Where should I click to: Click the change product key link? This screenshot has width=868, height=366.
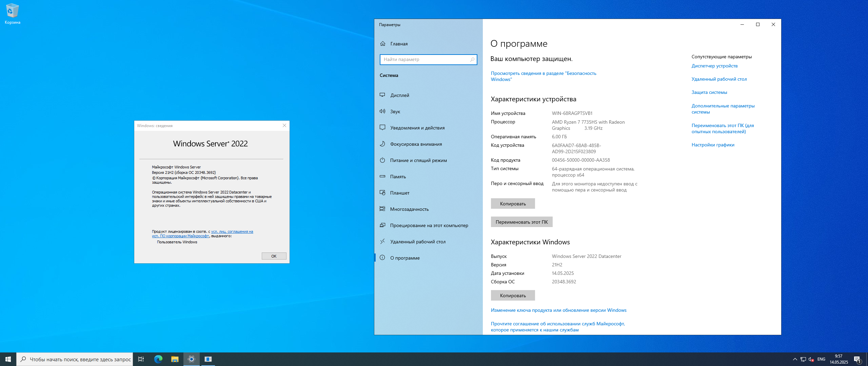click(558, 310)
